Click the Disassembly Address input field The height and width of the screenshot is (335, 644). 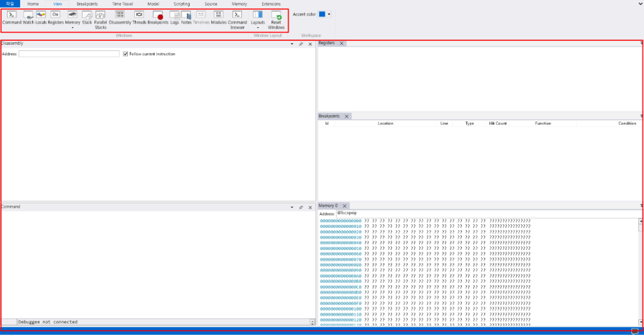tap(69, 54)
